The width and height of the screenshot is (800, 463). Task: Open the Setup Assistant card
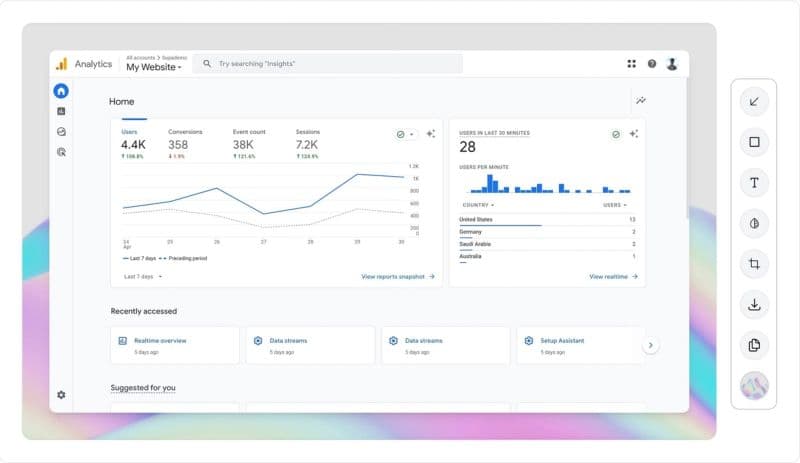pyautogui.click(x=581, y=345)
